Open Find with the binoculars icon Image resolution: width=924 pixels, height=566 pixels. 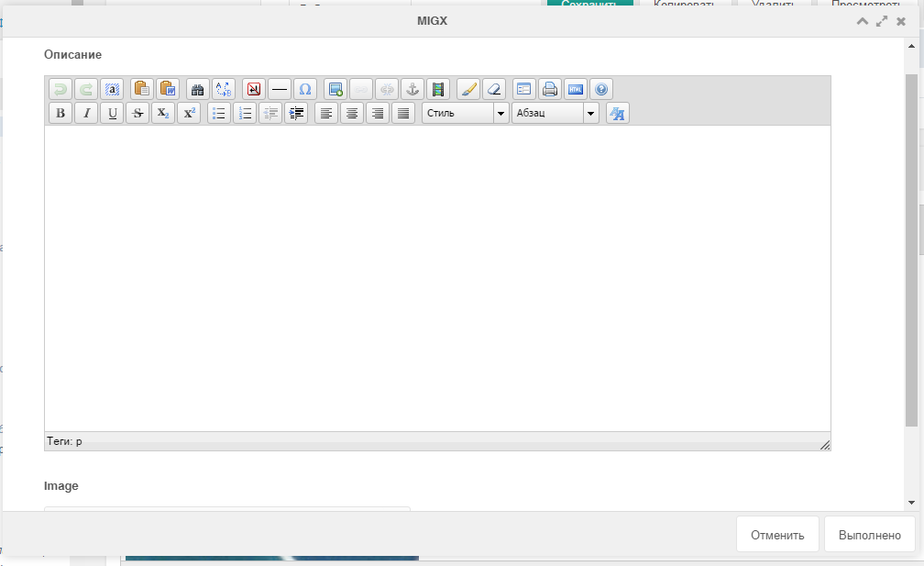(x=197, y=89)
